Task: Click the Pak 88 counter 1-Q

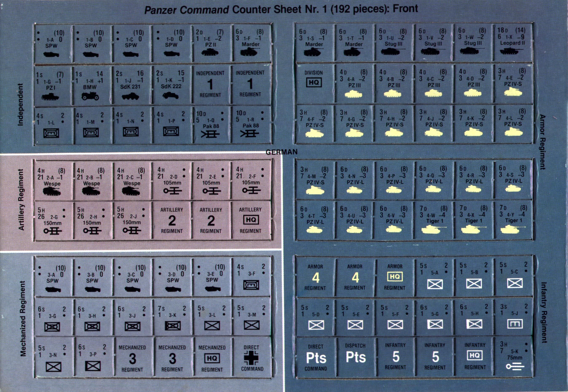Action: coord(210,125)
